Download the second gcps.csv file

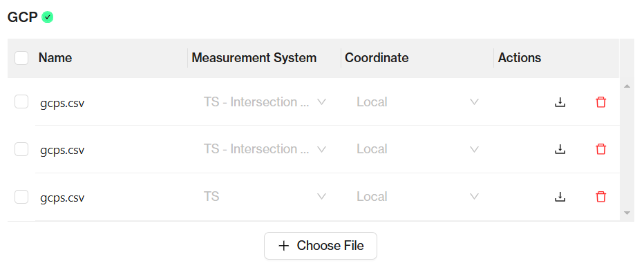(560, 149)
